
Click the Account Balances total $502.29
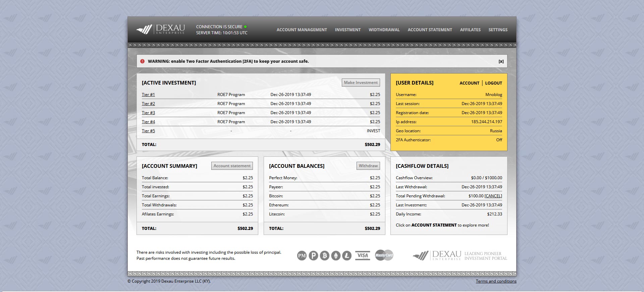pyautogui.click(x=372, y=229)
